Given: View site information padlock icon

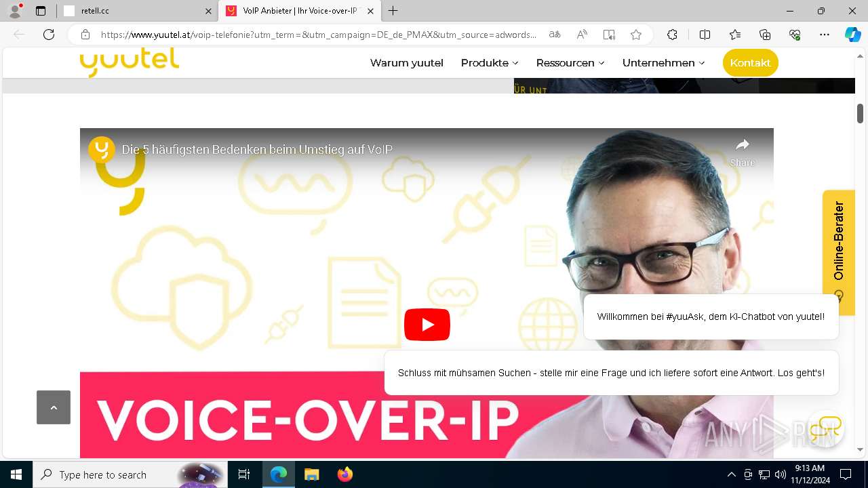Looking at the screenshot, I should click(85, 35).
